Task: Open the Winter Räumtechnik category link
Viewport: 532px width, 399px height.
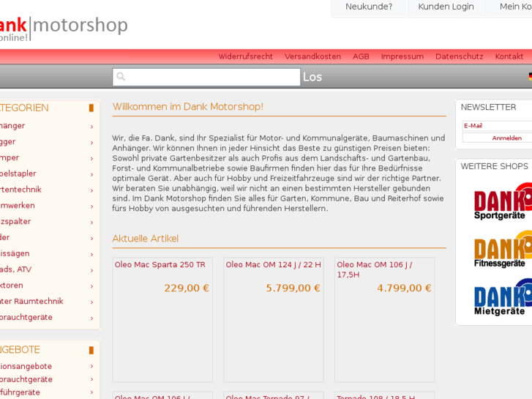Action: point(31,302)
